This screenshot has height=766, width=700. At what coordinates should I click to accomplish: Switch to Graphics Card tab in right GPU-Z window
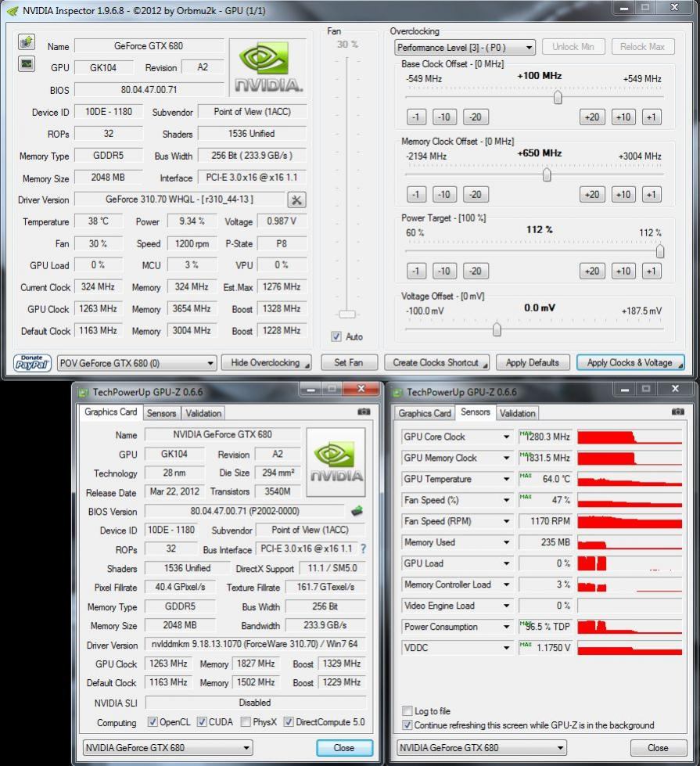425,413
